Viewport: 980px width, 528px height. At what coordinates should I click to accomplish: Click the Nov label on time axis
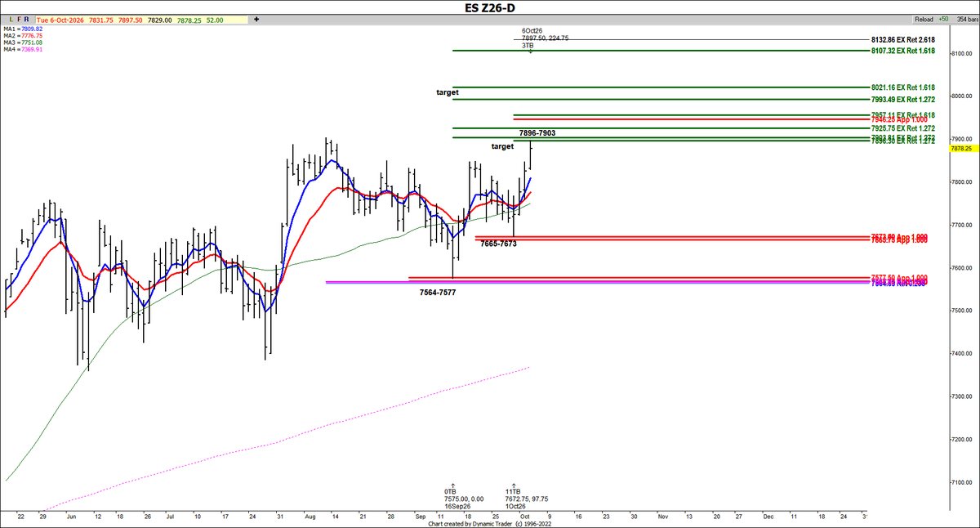point(662,517)
